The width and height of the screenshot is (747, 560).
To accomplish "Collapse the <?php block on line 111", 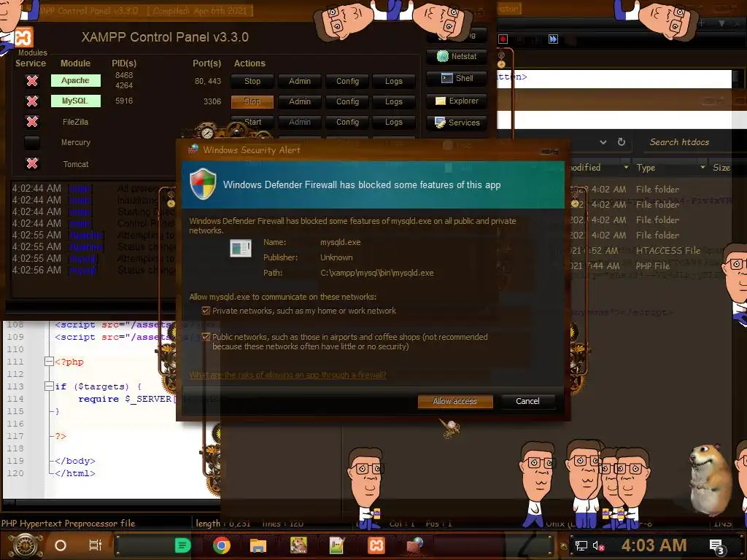I will [49, 362].
